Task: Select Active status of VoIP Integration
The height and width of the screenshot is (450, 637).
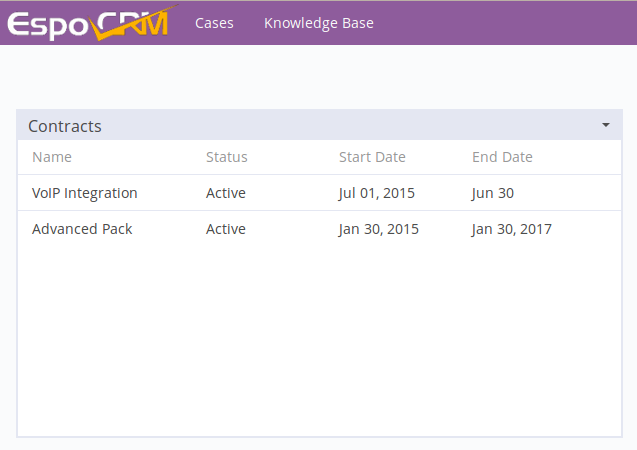Action: pyautogui.click(x=225, y=193)
